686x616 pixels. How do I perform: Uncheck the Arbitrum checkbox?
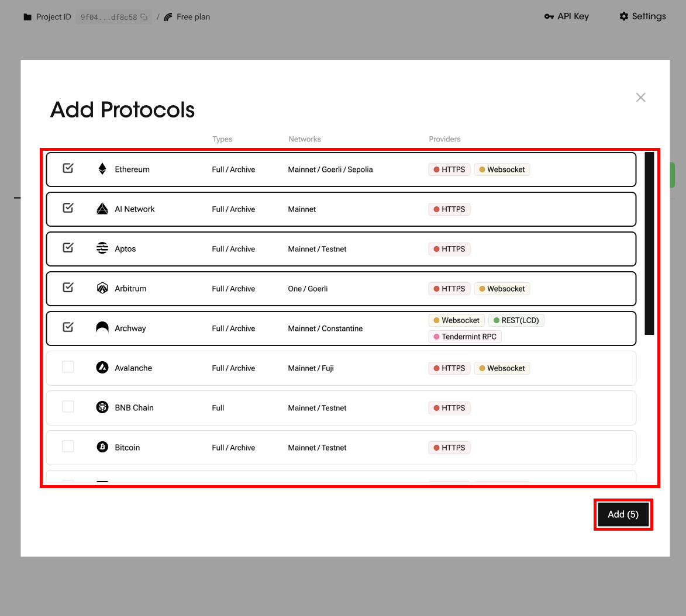click(68, 288)
